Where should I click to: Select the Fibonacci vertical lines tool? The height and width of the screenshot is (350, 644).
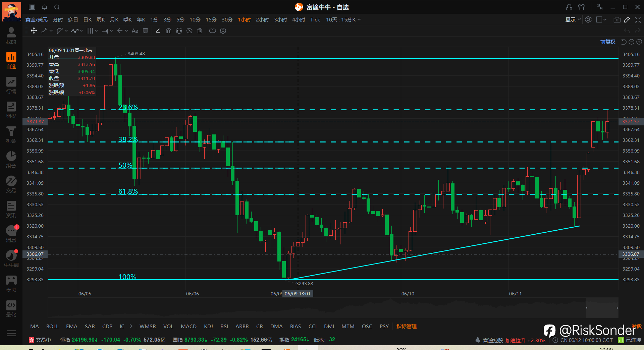tap(90, 31)
